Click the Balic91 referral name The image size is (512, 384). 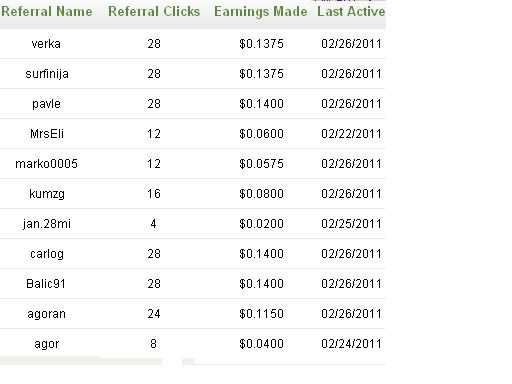pos(46,284)
